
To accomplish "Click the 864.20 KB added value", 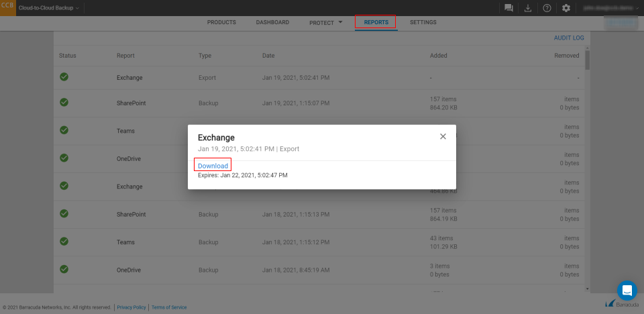I will 443,107.
